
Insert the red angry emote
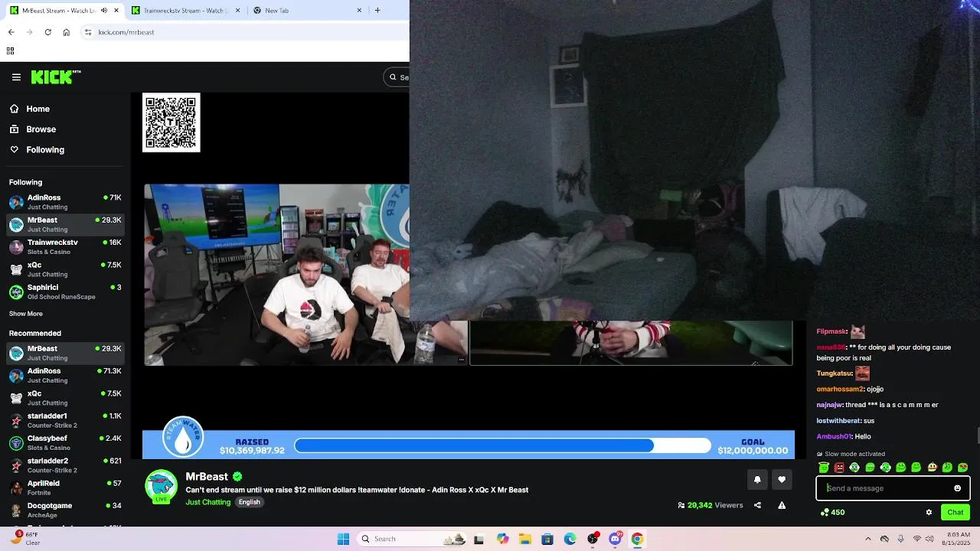point(839,468)
